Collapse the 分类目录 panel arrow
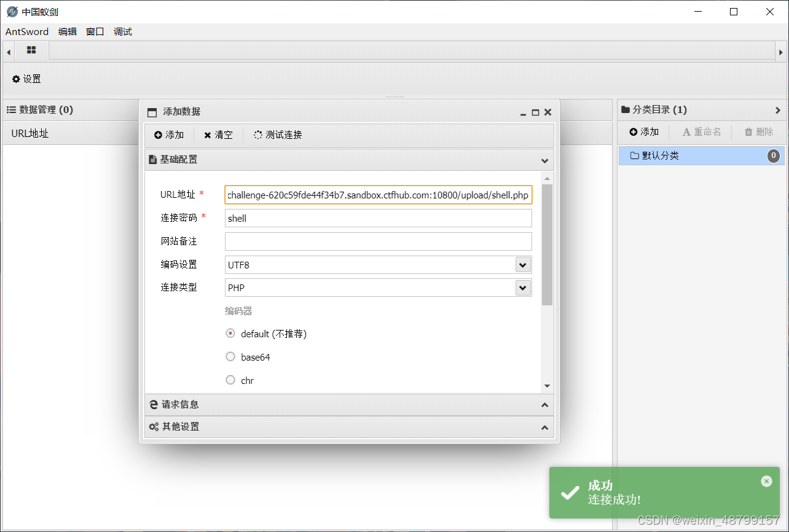The width and height of the screenshot is (789, 532). (778, 111)
